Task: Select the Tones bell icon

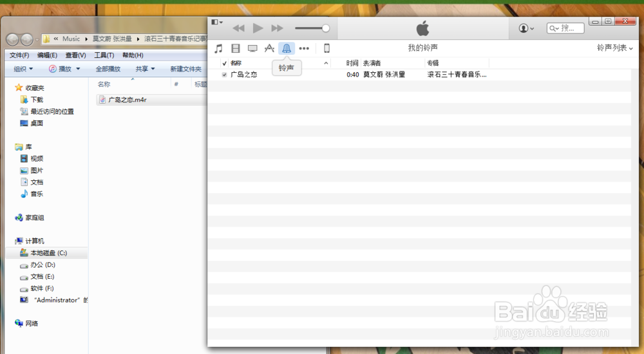Action: (287, 48)
